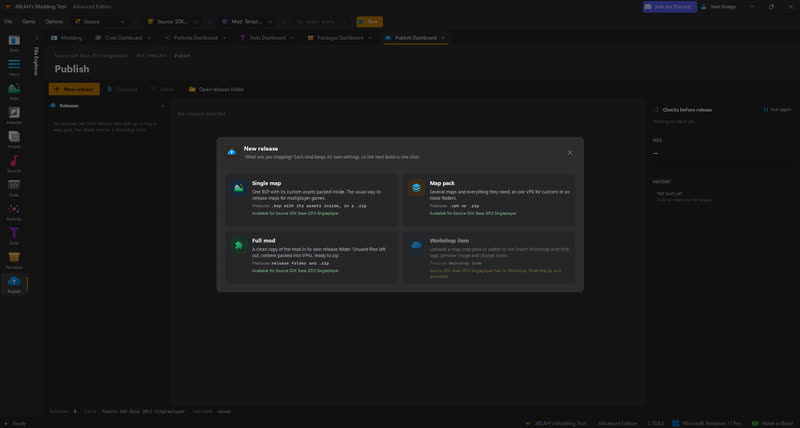Click the Publish breadcrumb item
The height and width of the screenshot is (428, 800).
tap(183, 56)
